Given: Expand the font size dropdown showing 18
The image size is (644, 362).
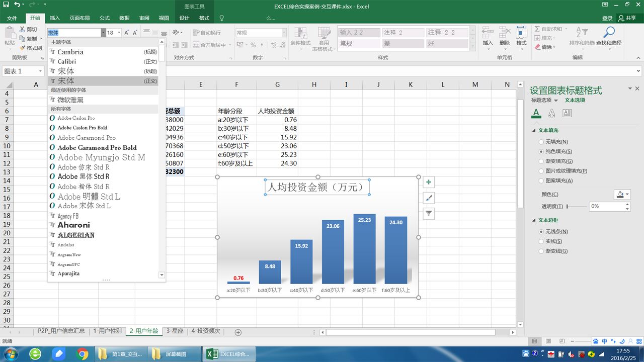Looking at the screenshot, I should (119, 33).
